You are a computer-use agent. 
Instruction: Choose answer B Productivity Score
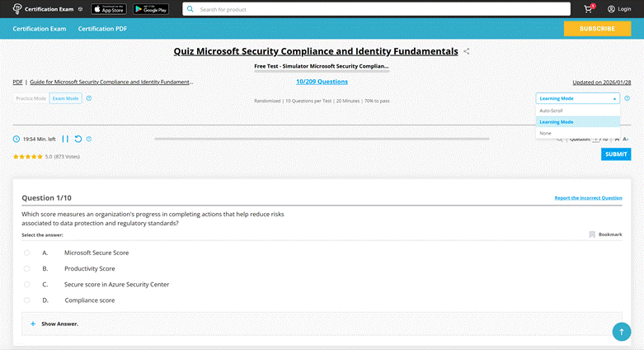27,268
